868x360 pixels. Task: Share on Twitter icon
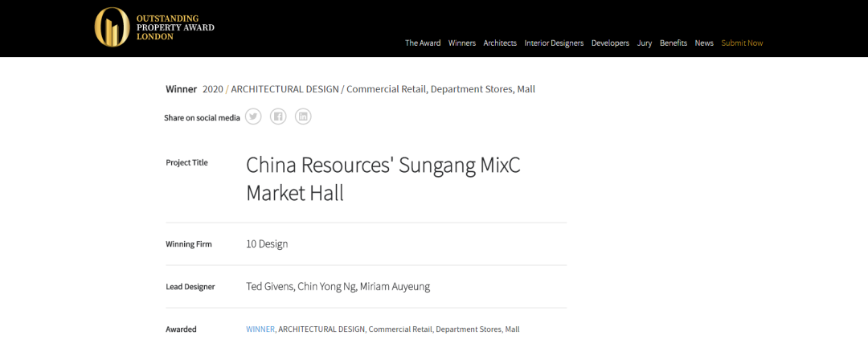coord(253,117)
